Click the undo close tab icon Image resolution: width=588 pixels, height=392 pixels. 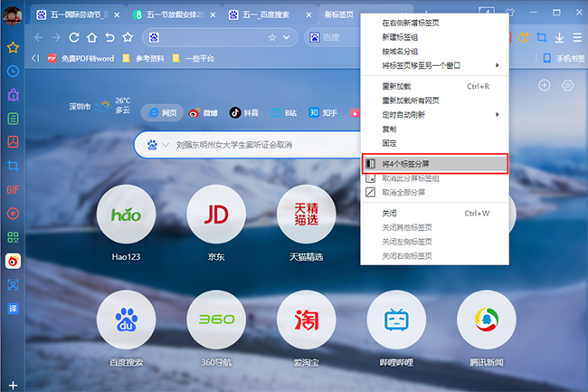pos(109,37)
